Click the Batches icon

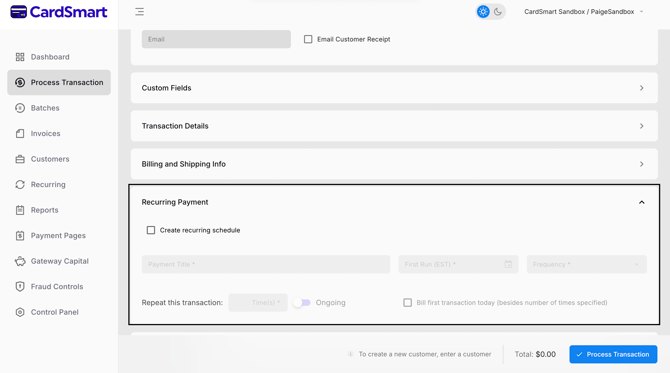[x=20, y=108]
